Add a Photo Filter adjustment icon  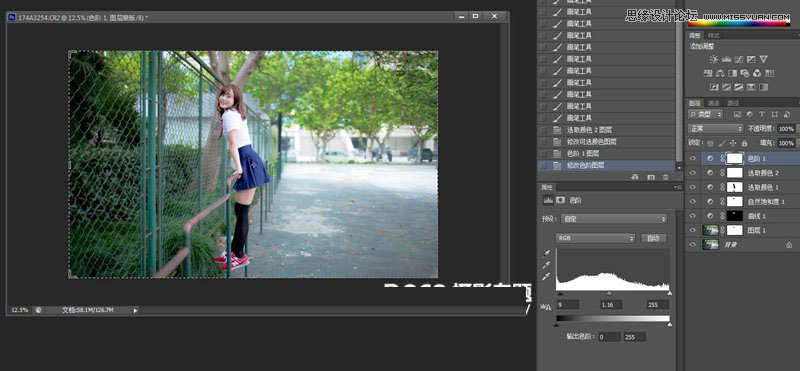pyautogui.click(x=745, y=73)
